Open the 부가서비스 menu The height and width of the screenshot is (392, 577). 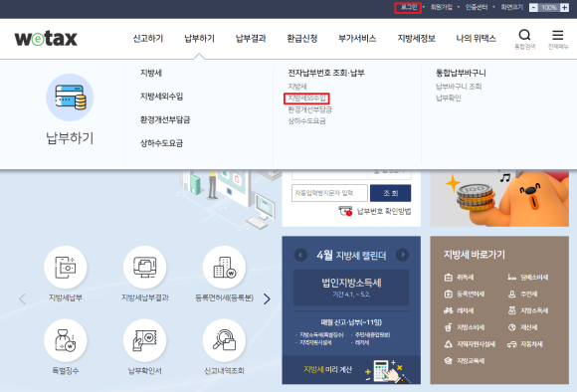(357, 38)
